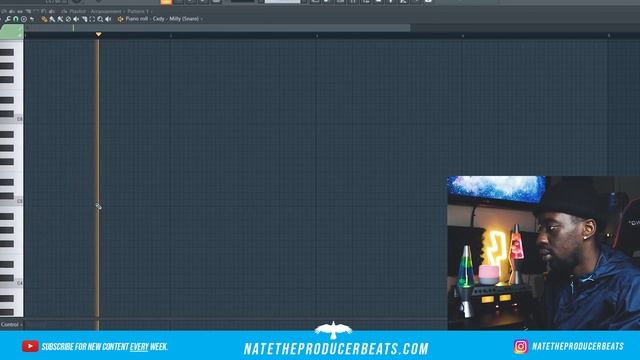
Task: Select the Zoom magnifier tool
Action: tap(100, 19)
